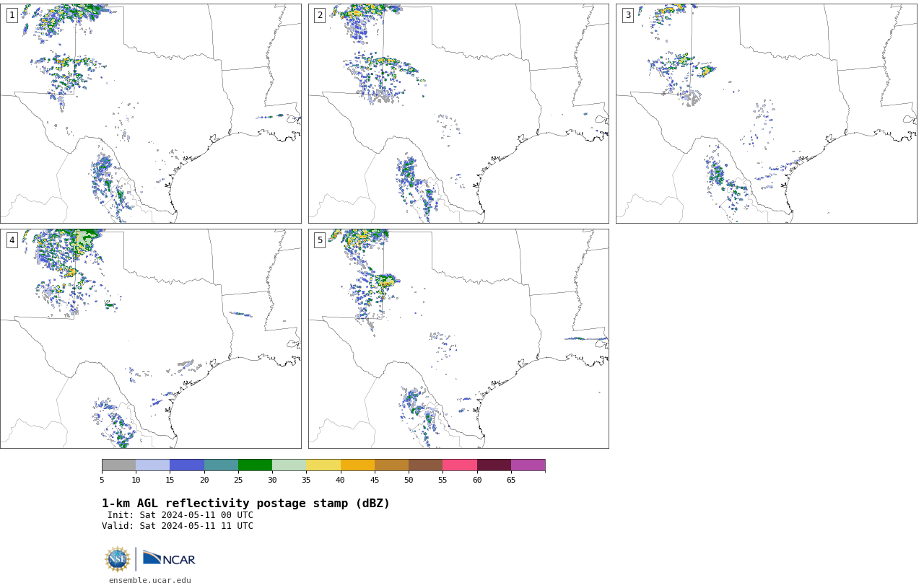Click the 'Init: Sat 2024-05-11 00 UTC' text

180,515
